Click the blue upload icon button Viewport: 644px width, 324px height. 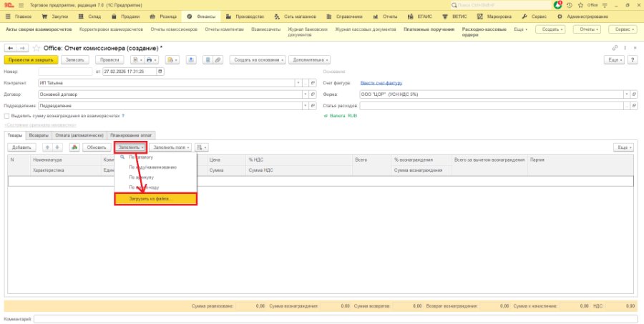click(191, 60)
